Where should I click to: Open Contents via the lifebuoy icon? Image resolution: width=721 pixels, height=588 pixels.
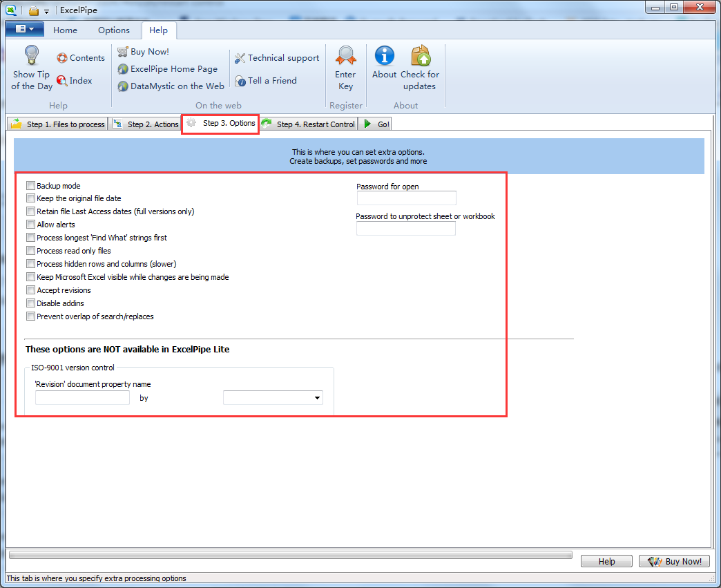tap(62, 58)
